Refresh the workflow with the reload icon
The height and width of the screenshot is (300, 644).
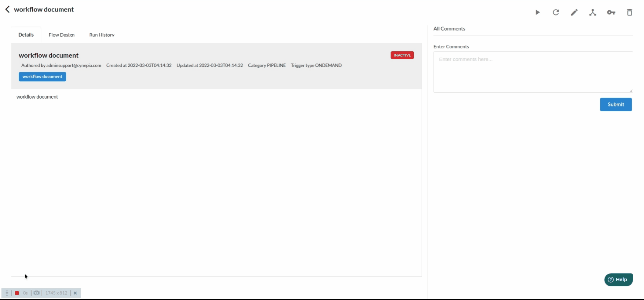click(556, 13)
